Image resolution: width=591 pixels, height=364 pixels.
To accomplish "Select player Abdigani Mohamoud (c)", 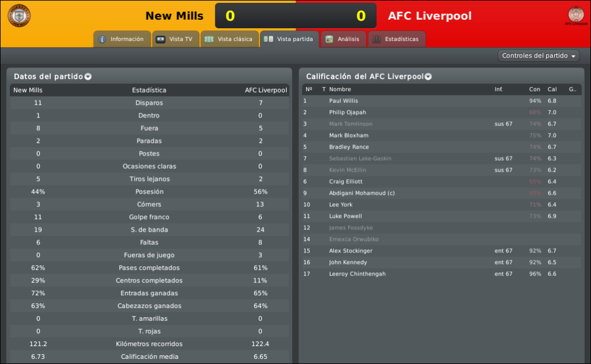I will pos(362,194).
